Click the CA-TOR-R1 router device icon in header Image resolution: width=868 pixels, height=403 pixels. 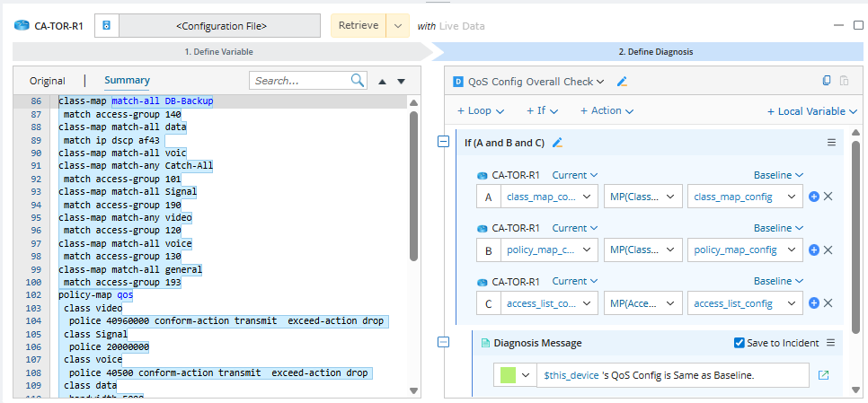point(22,25)
